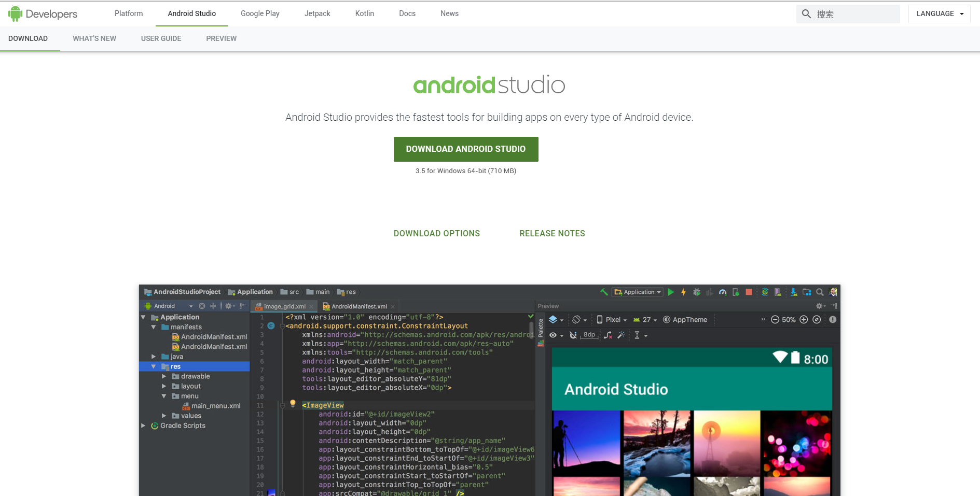The image size is (980, 496).
Task: Open the News nav link
Action: click(449, 13)
